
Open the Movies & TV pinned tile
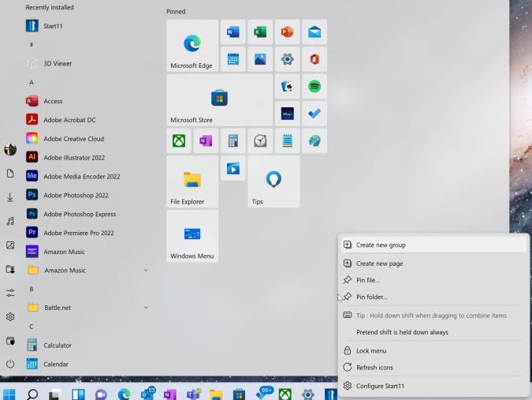pos(233,168)
